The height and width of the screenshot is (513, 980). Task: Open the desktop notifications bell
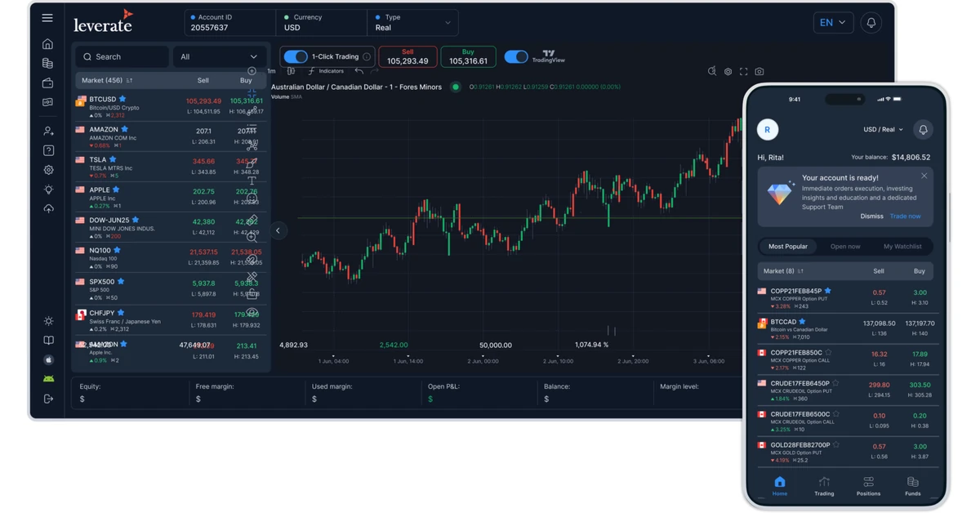coord(871,23)
